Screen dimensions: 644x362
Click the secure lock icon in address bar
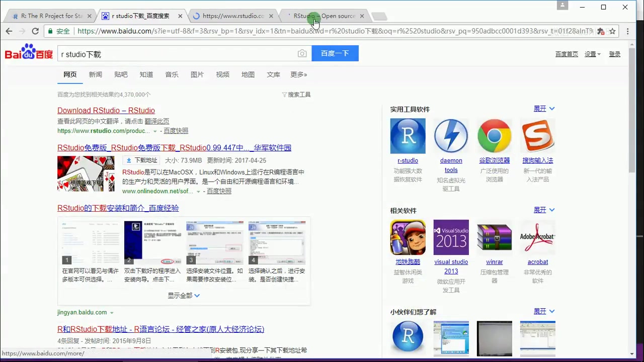49,31
